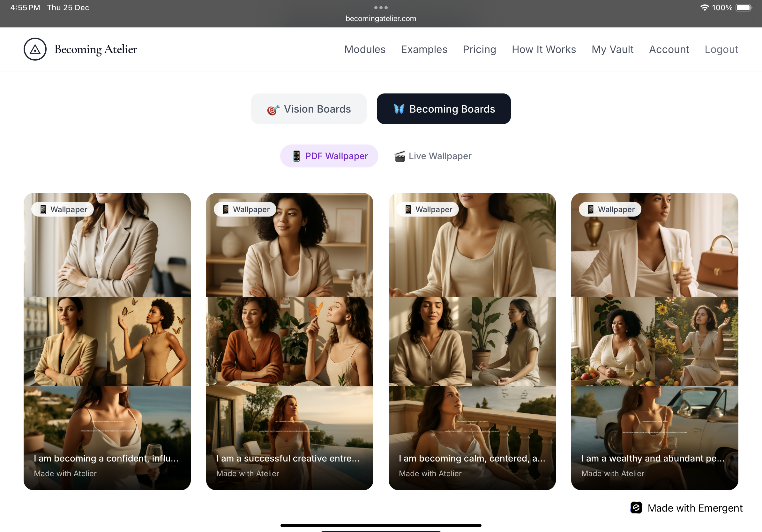The image size is (762, 532).
Task: Open the Pricing page
Action: tap(479, 49)
